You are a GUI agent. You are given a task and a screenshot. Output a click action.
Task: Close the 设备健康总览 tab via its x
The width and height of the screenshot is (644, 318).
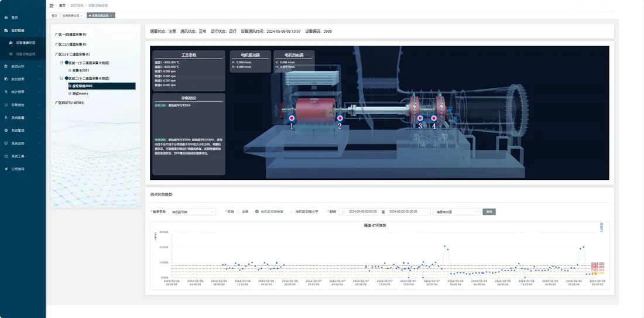point(82,16)
